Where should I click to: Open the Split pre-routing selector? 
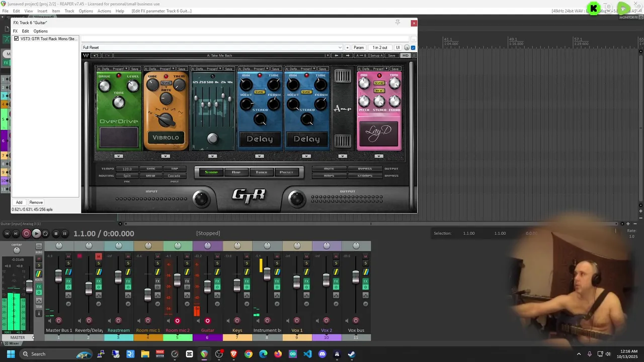pos(127,176)
